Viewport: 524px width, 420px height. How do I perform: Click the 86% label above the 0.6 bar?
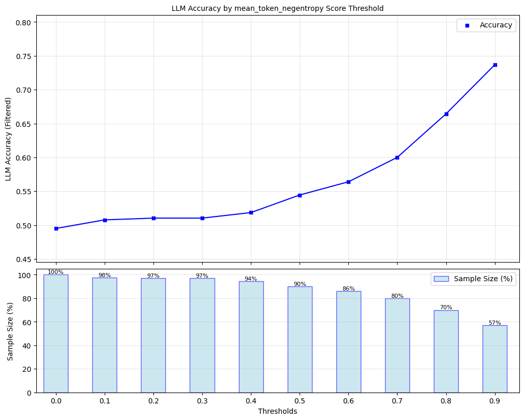348,288
